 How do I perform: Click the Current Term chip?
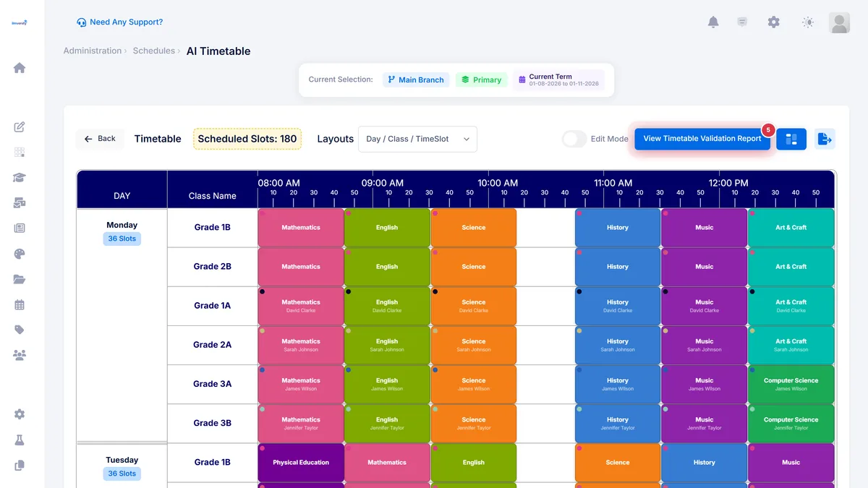[x=558, y=80]
